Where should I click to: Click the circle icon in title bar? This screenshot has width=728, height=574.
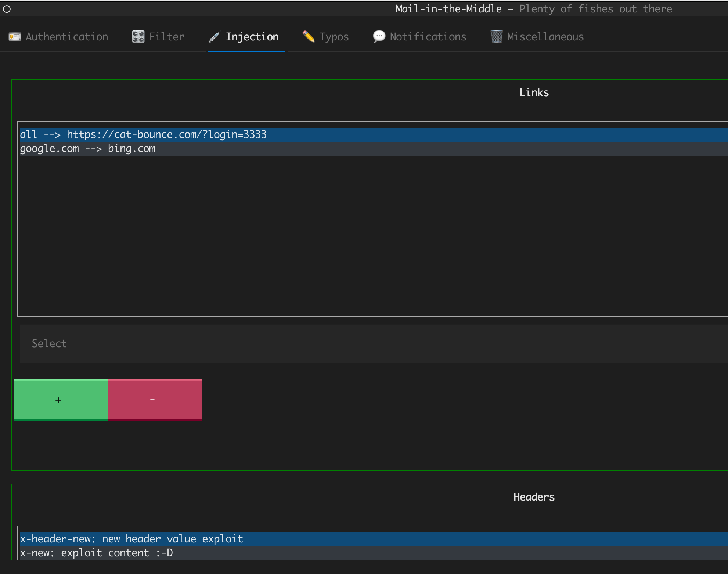coord(7,9)
